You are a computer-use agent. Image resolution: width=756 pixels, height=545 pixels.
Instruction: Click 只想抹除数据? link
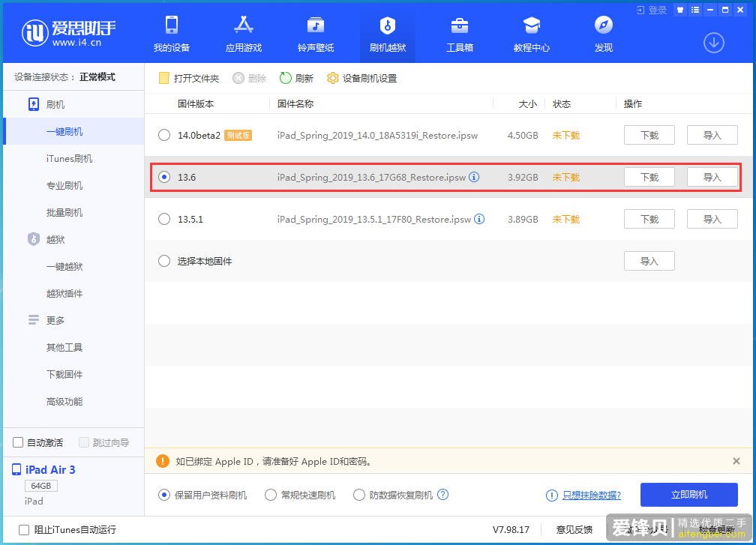[x=592, y=495]
